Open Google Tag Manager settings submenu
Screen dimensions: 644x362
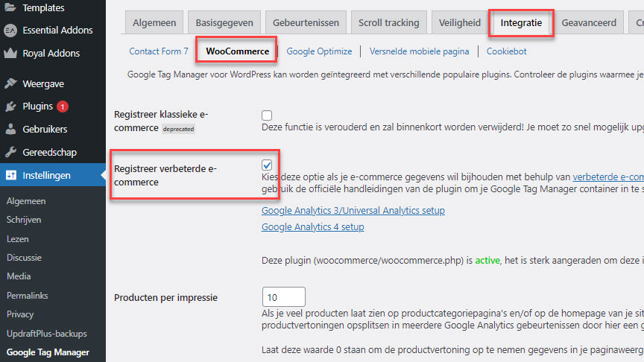[48, 352]
